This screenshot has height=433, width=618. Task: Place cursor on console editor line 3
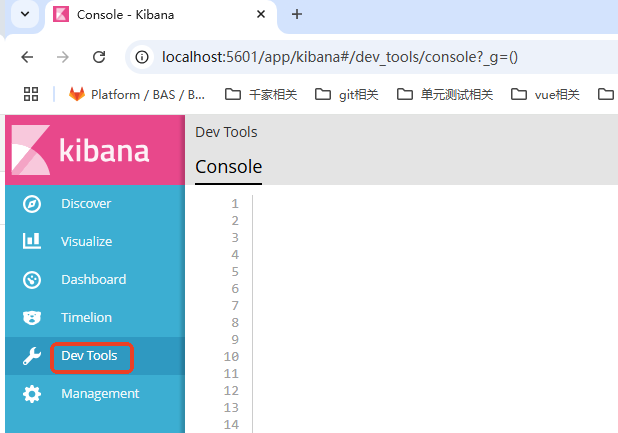pos(435,238)
